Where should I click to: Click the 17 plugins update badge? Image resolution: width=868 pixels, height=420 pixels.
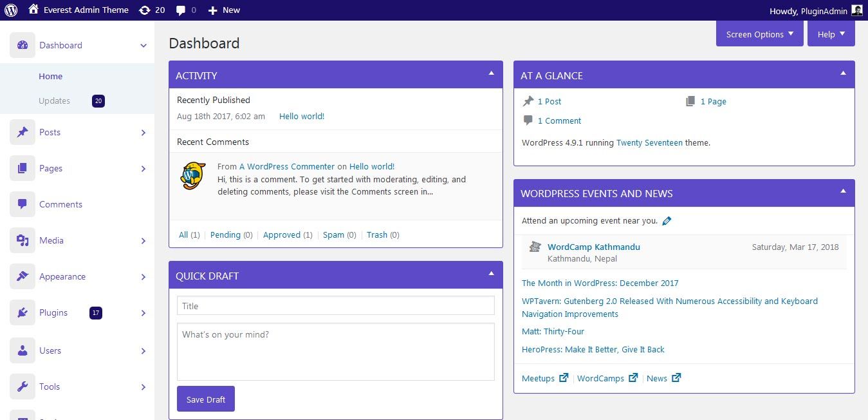pos(96,313)
